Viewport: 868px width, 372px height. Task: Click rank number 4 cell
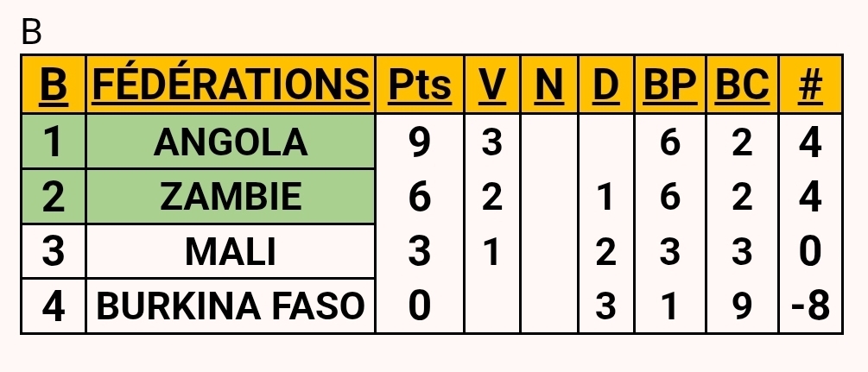[x=53, y=306]
